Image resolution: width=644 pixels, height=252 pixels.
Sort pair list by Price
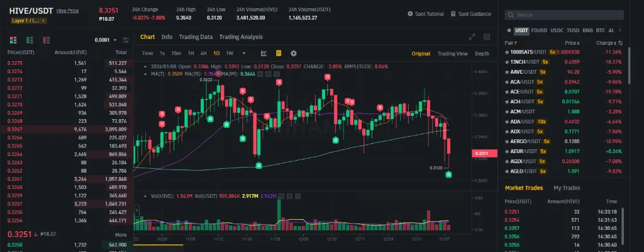coord(572,43)
